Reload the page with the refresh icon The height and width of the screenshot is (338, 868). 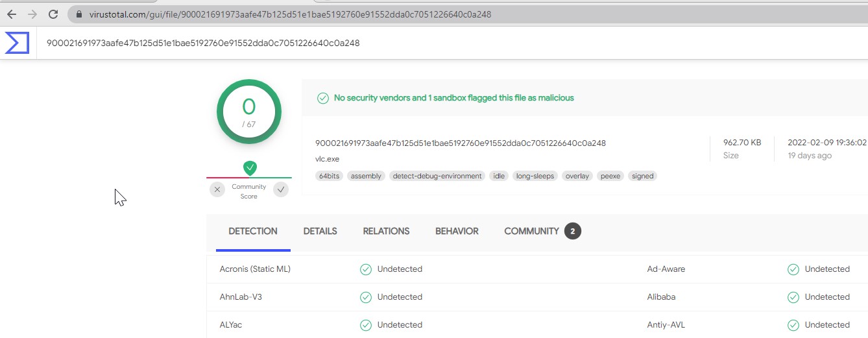(54, 14)
